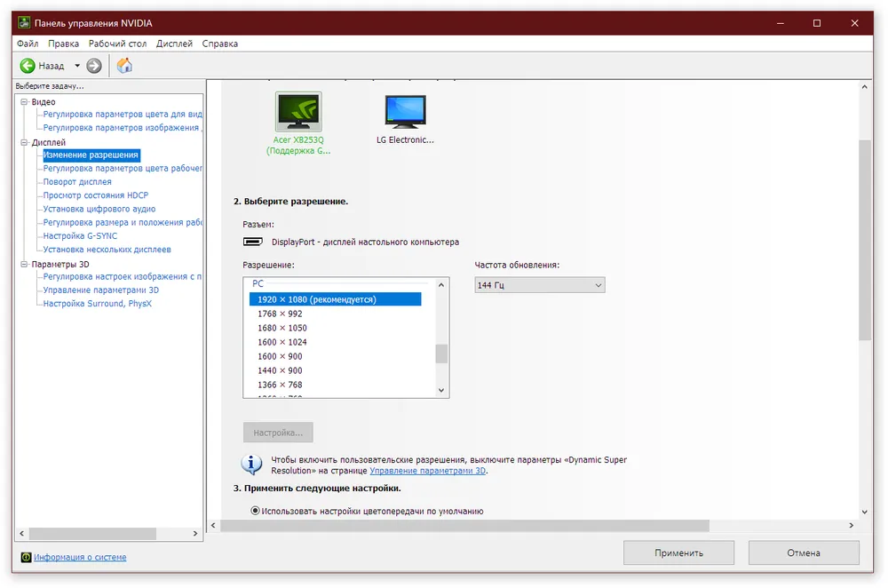Click the Применить button

(678, 552)
